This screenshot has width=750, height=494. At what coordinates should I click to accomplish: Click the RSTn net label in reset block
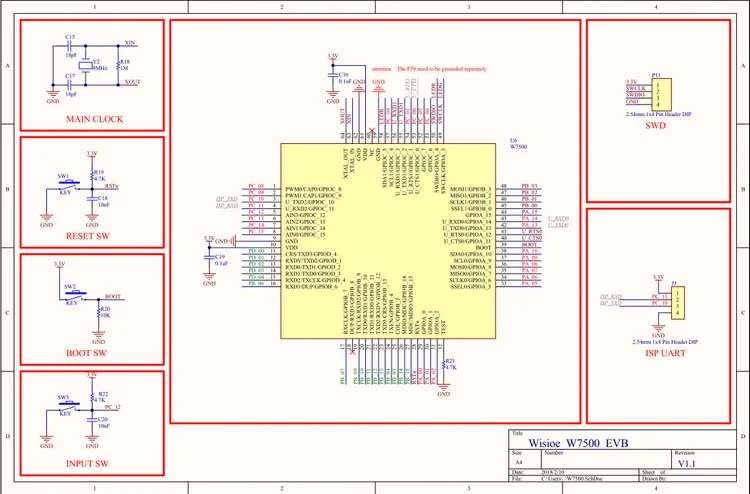[x=112, y=186]
